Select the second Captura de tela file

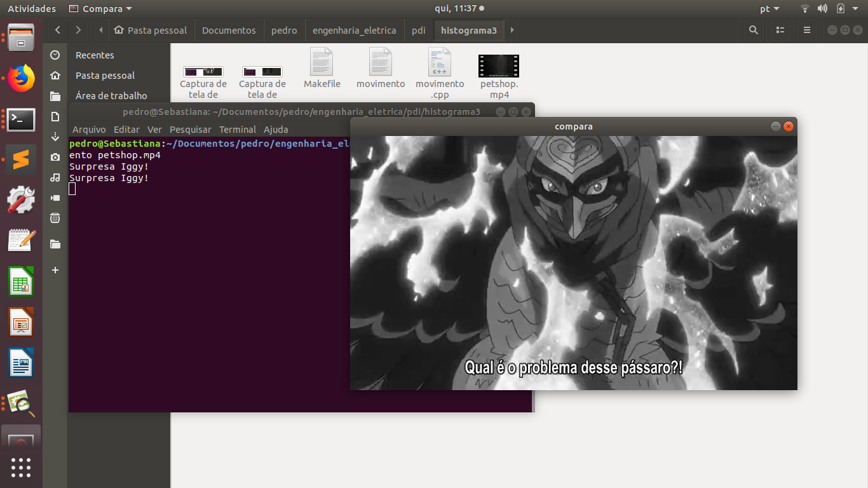(x=262, y=82)
